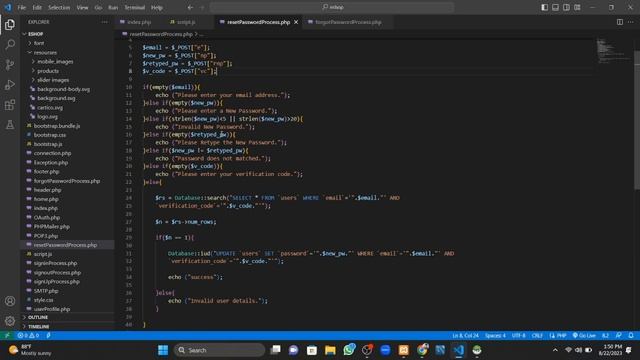This screenshot has width=640, height=360.
Task: Go back with the navigation arrow
Action: point(190,7)
